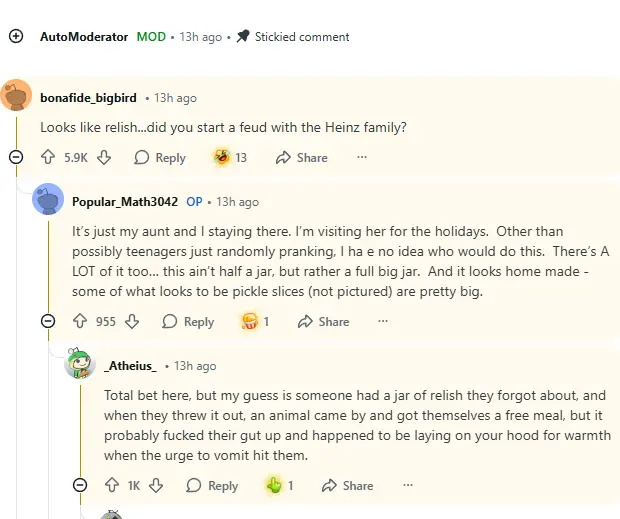
Task: Open the _Atheius_ username profile link
Action: tap(130, 366)
